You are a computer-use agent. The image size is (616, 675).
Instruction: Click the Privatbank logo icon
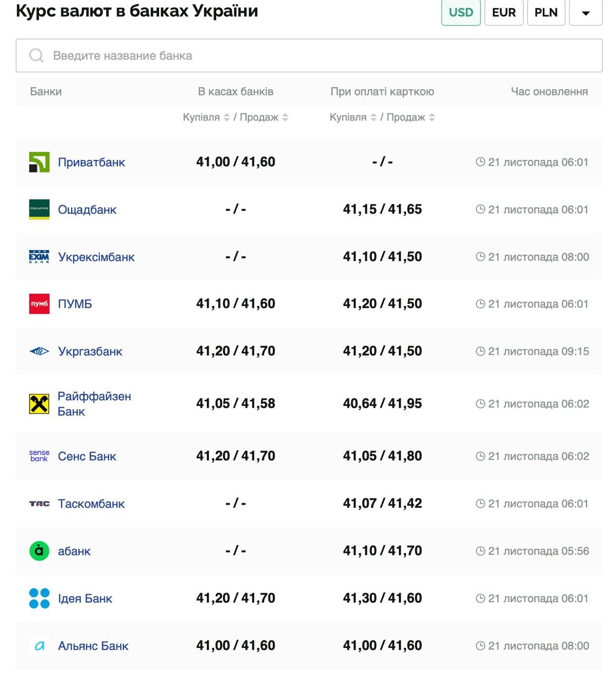coord(39,162)
